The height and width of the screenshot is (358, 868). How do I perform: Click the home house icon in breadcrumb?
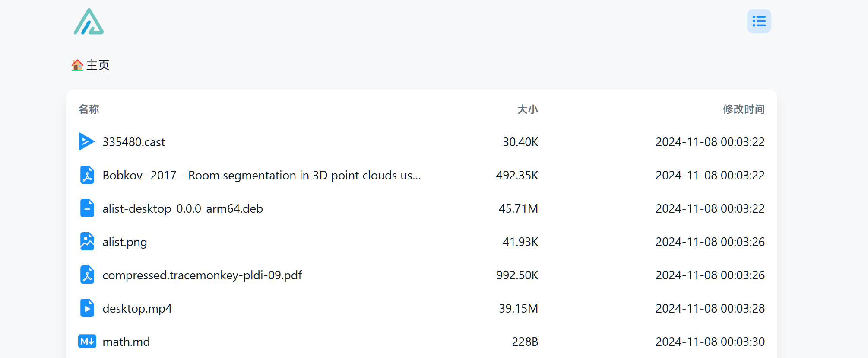pos(77,65)
